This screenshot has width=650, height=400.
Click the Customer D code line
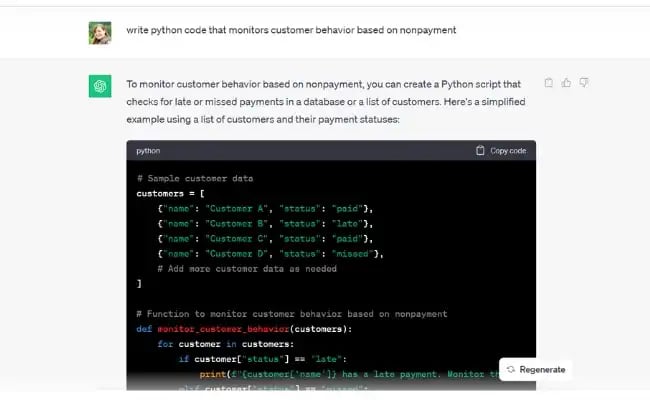pyautogui.click(x=271, y=254)
